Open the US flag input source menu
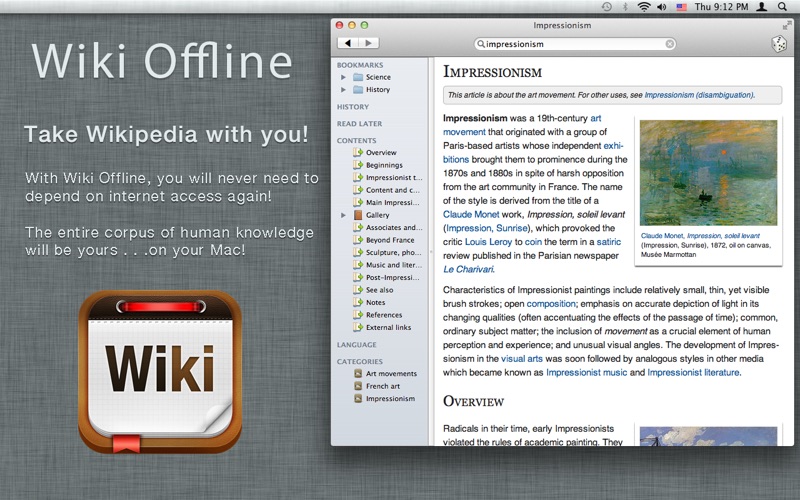Image resolution: width=800 pixels, height=500 pixels. 681,7
